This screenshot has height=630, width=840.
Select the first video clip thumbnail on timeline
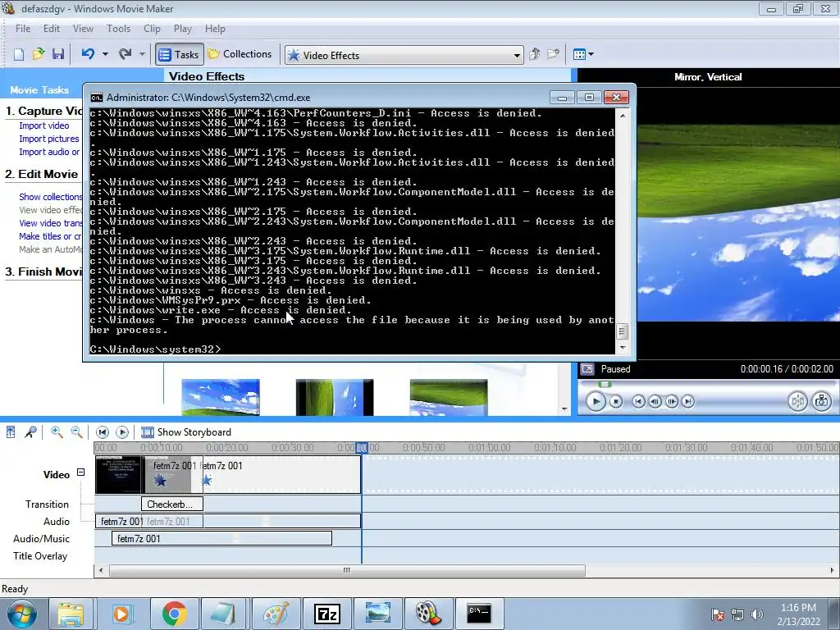coord(119,475)
